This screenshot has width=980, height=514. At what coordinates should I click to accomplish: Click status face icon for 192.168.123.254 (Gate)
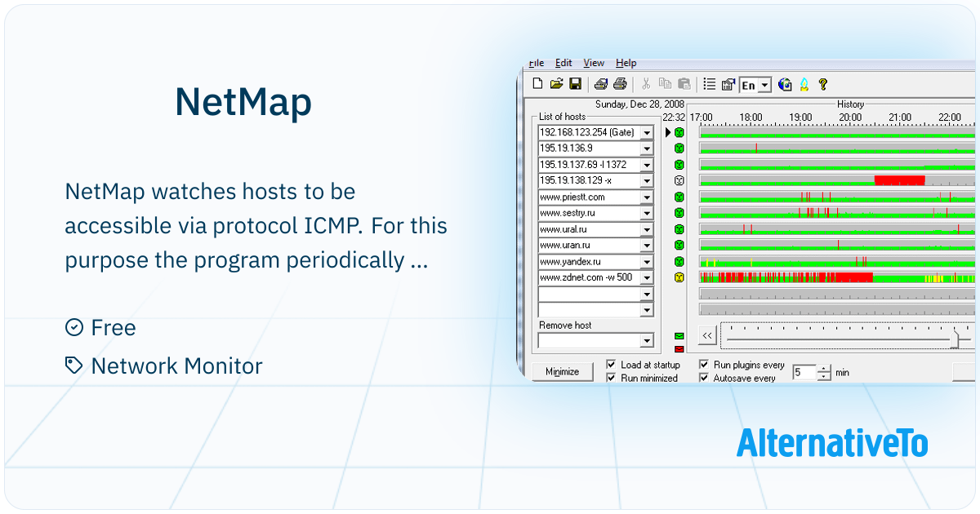679,132
